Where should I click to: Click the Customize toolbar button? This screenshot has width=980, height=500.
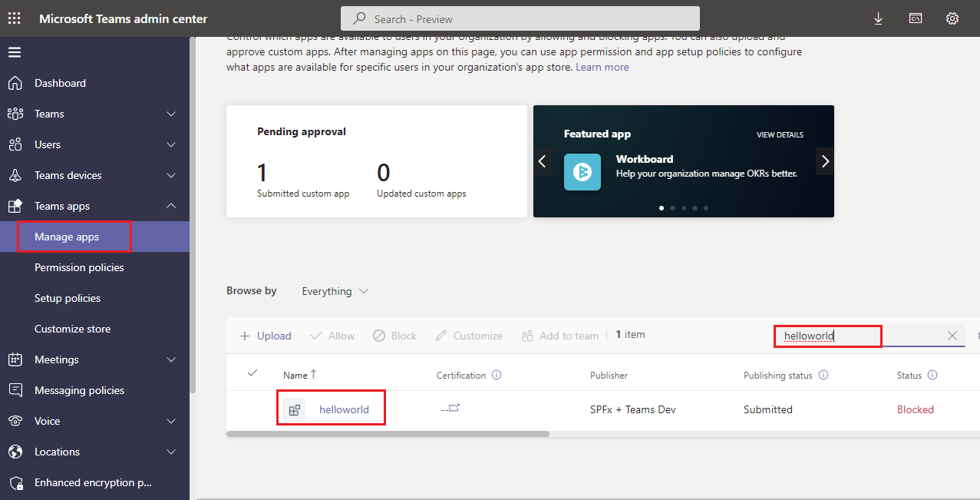[x=469, y=336]
